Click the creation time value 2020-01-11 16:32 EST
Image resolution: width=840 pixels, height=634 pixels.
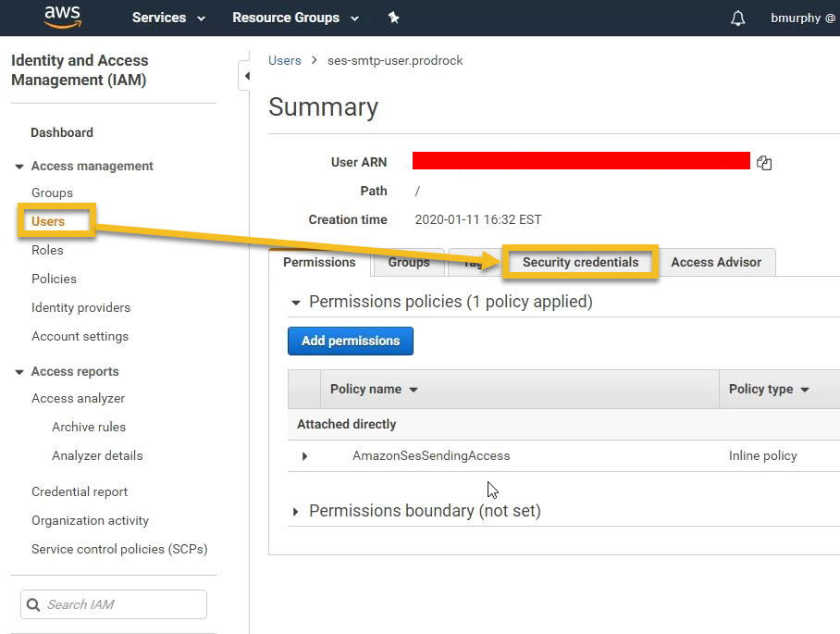tap(478, 219)
